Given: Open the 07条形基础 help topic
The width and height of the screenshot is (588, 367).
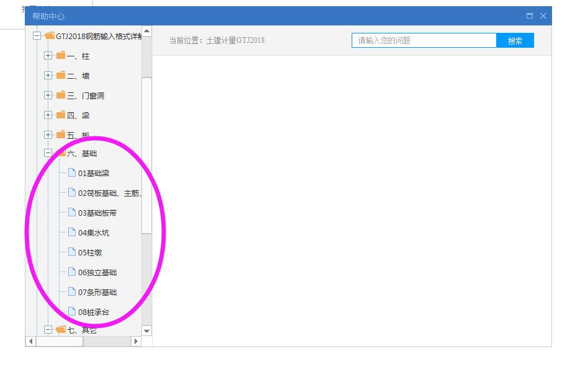Looking at the screenshot, I should click(97, 293).
